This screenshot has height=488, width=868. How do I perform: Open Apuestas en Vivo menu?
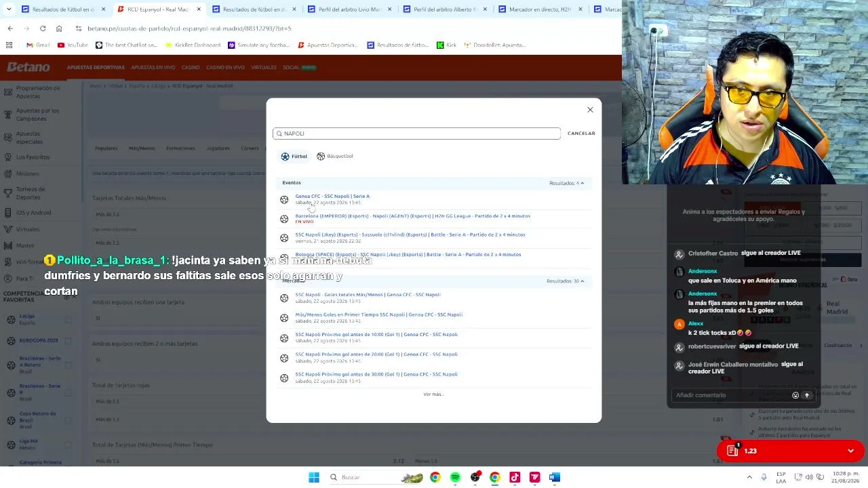[153, 68]
